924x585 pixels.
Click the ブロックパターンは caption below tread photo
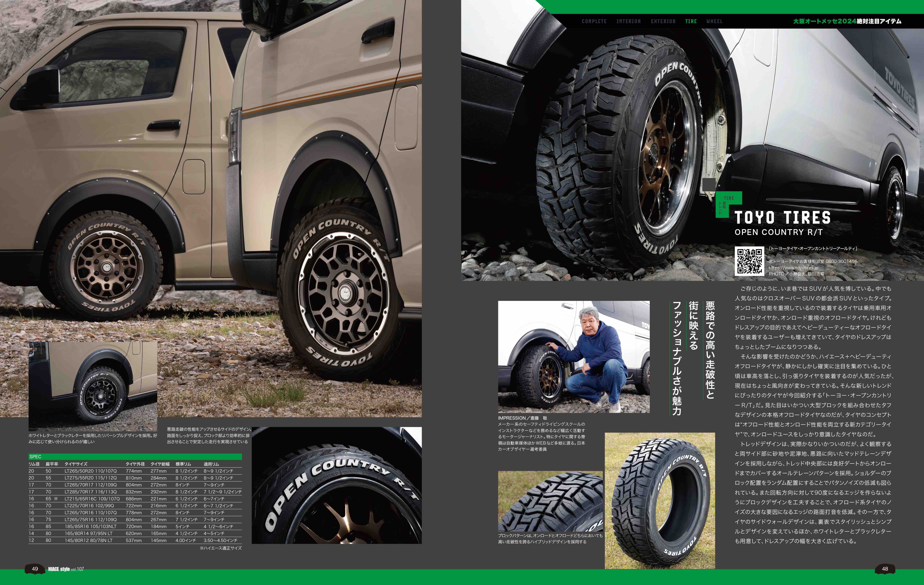click(x=550, y=539)
